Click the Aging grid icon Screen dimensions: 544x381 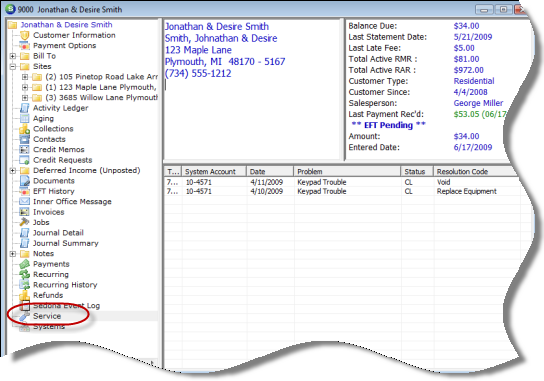click(x=24, y=119)
